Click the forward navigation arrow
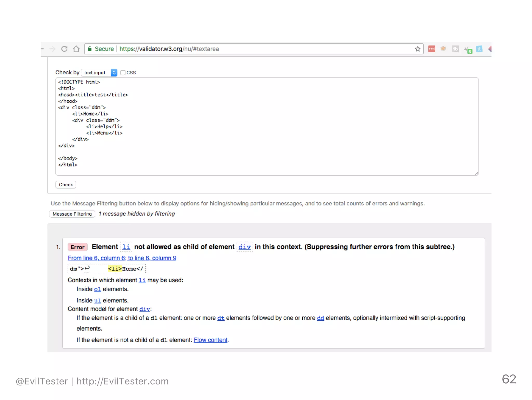532x400 pixels. (x=52, y=49)
